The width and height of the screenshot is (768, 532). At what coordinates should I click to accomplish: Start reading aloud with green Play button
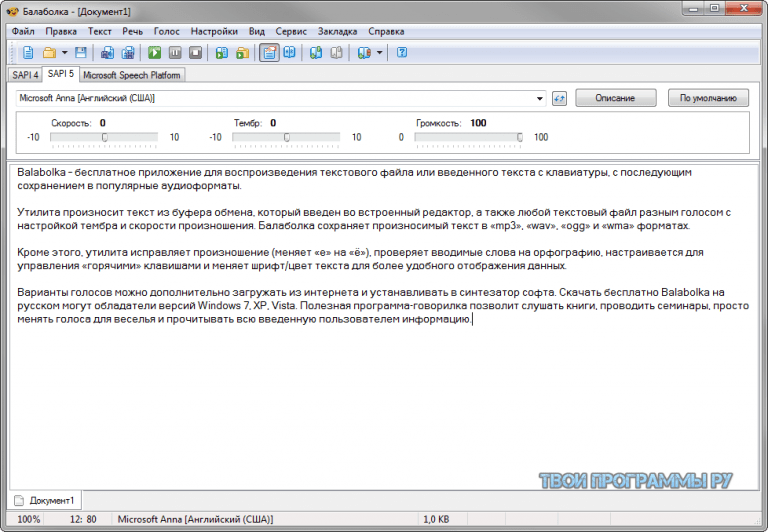click(155, 52)
